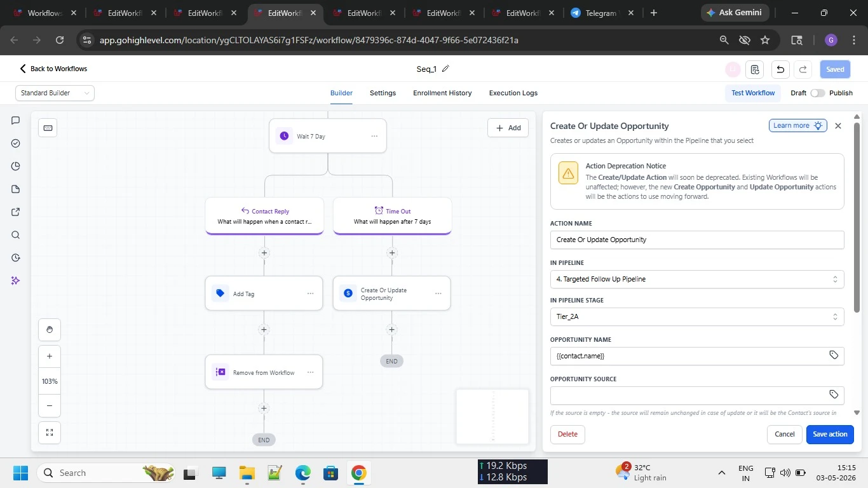Open options menu for Remove from Workflow node

pyautogui.click(x=310, y=372)
